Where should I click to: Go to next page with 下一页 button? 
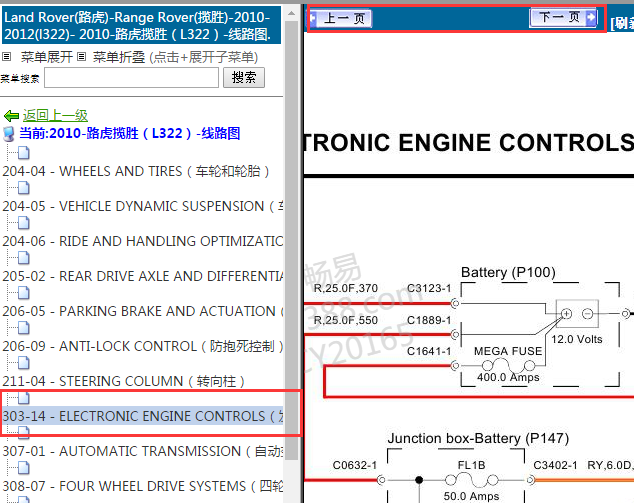563,18
